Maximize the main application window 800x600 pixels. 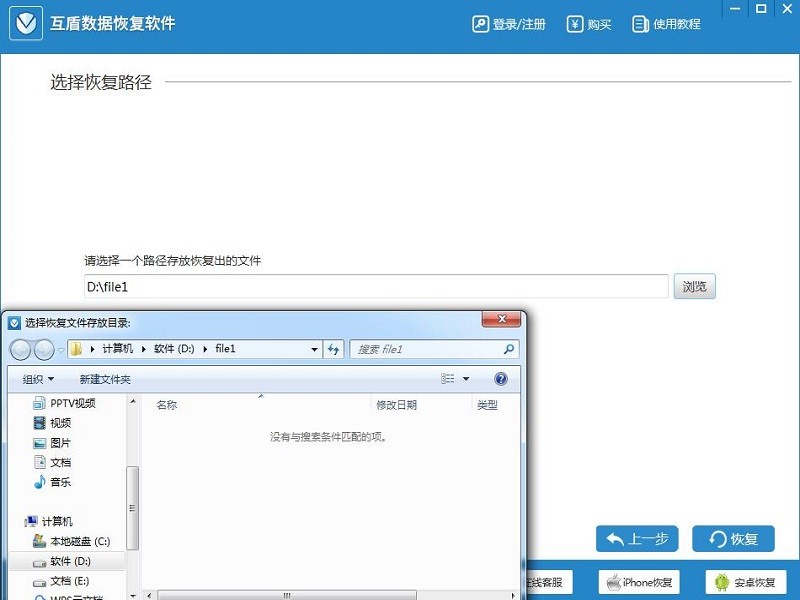click(x=761, y=8)
